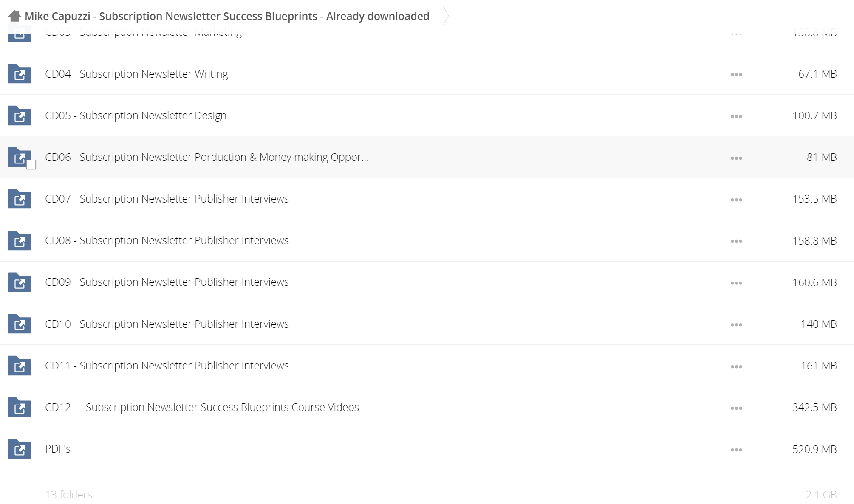The height and width of the screenshot is (504, 854).
Task: Open CD10 - Subscription Newsletter Publisher Interviews
Action: click(x=167, y=324)
